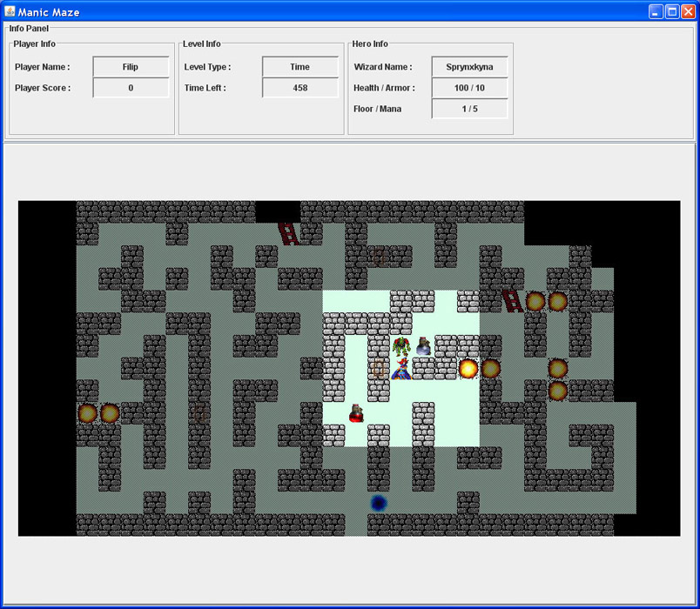The height and width of the screenshot is (609, 700).
Task: Click the 'Wizard Name :' label
Action: click(383, 67)
